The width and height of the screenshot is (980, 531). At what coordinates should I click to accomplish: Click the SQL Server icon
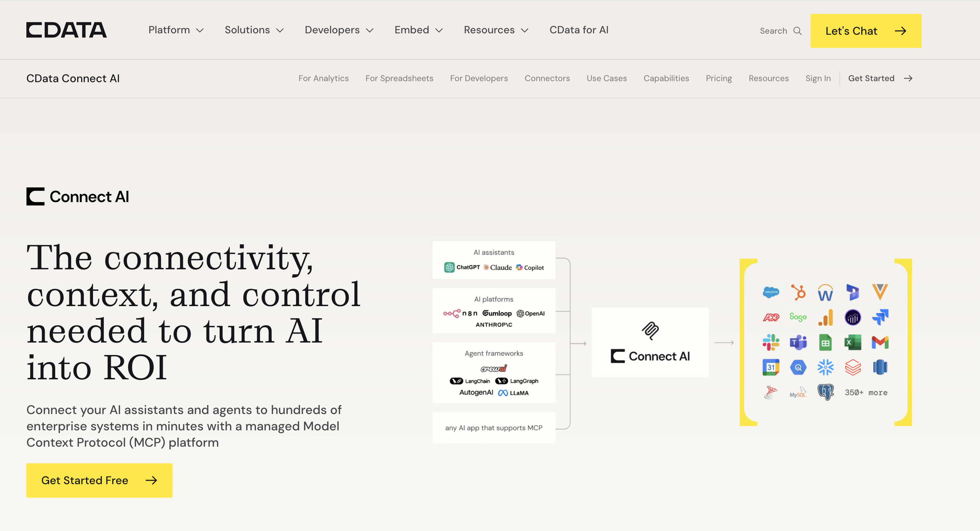coord(771,393)
